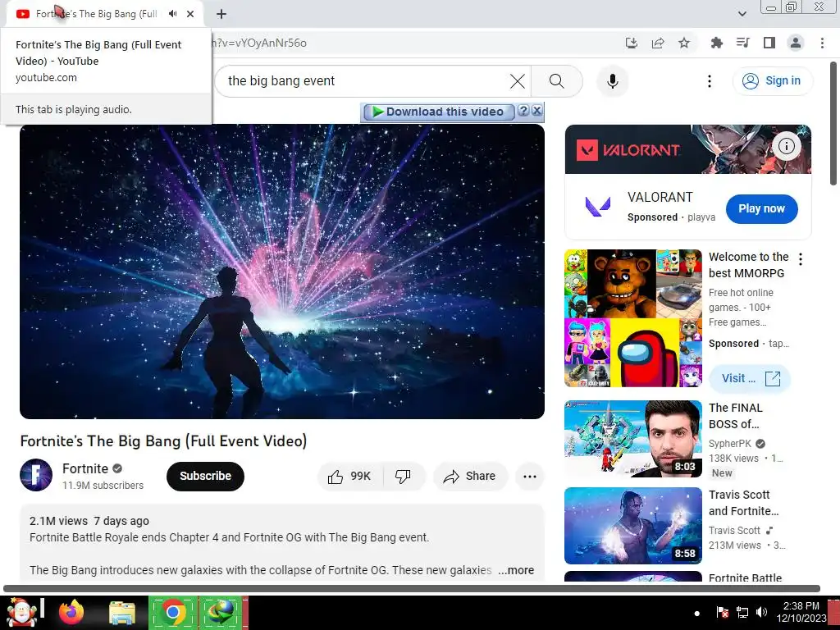The width and height of the screenshot is (840, 630).
Task: Click the install app icon in address bar
Action: 632,43
